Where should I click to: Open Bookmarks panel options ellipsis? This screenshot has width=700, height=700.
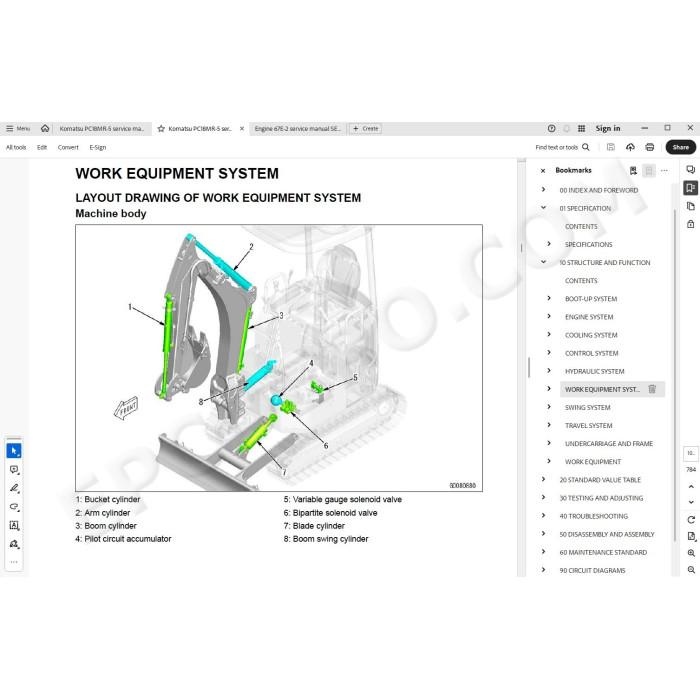pyautogui.click(x=664, y=171)
